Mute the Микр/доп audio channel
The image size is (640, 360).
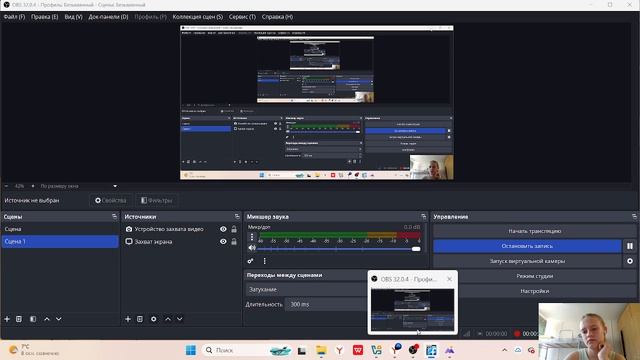point(252,248)
